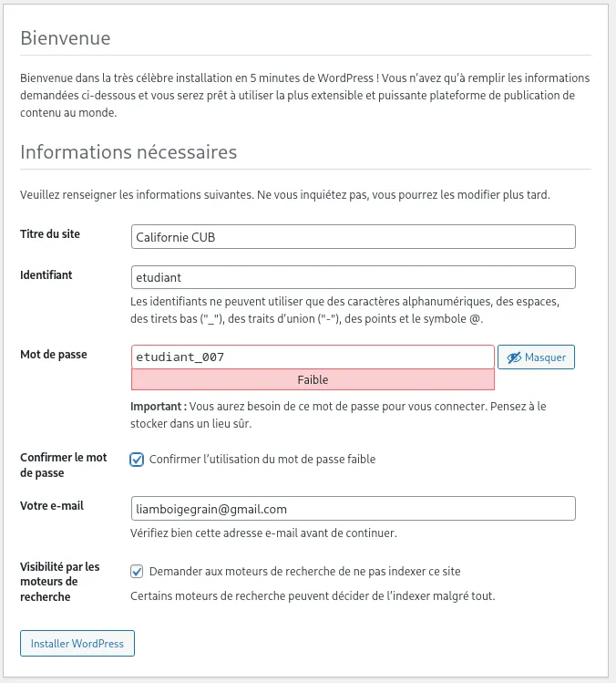Click the e-mail address input field
Screen dimensions: 616x683
(x=354, y=508)
